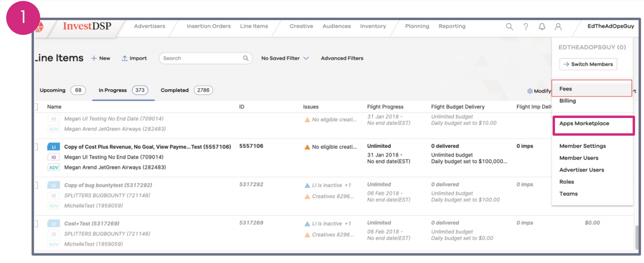Check the select-all checkbox in the table header
The width and height of the screenshot is (644, 263).
tap(36, 107)
